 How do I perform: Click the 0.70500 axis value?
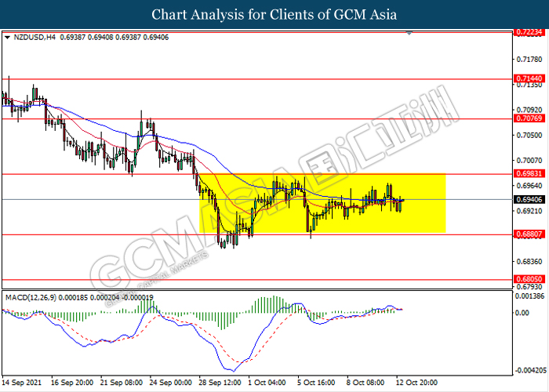tap(529, 135)
